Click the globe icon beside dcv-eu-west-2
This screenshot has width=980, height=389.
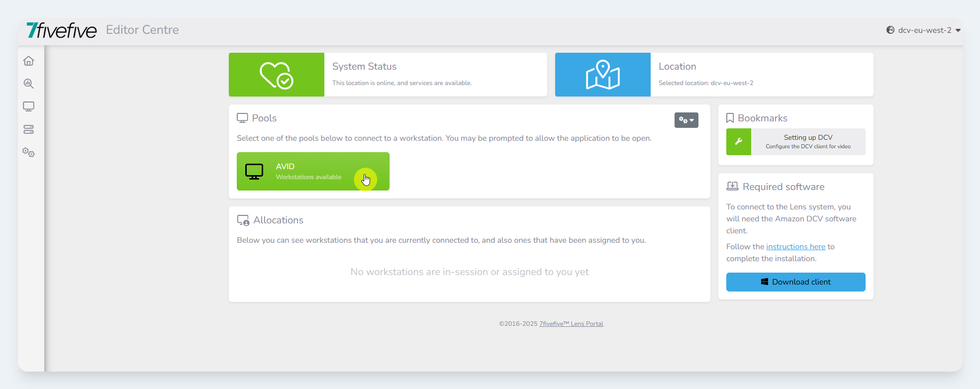890,30
